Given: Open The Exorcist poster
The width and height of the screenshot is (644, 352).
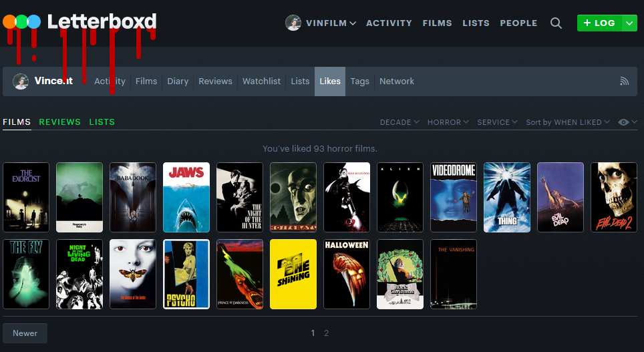Looking at the screenshot, I should click(x=26, y=197).
